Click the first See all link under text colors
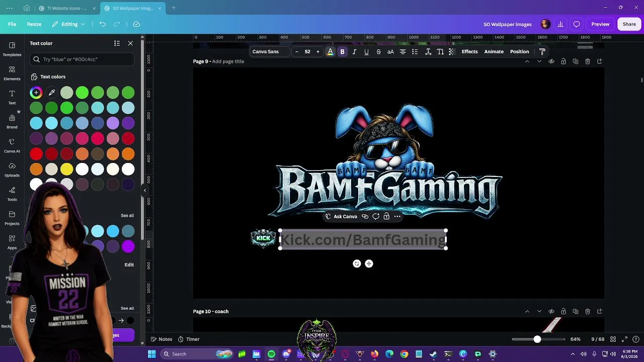 [127, 216]
